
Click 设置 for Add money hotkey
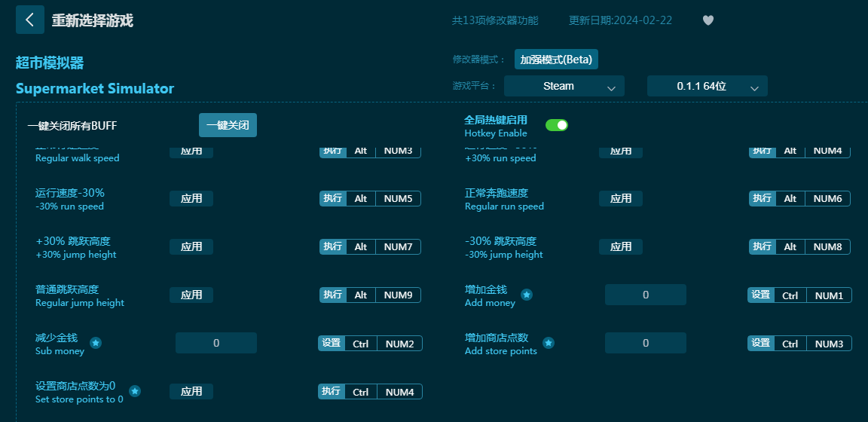pos(760,295)
